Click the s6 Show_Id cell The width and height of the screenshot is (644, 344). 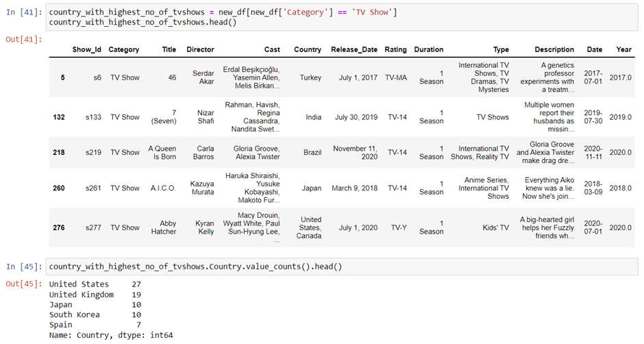97,77
